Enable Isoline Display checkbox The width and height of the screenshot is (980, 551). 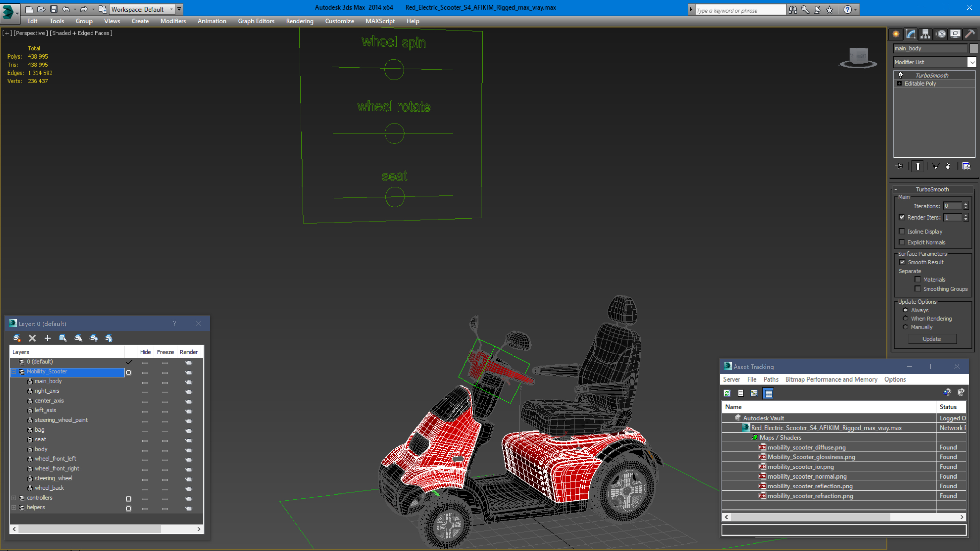click(902, 231)
